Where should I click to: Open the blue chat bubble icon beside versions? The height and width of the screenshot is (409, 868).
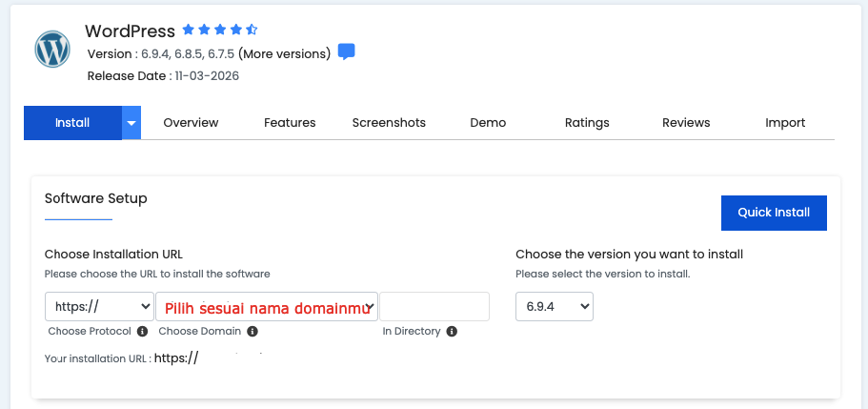click(347, 51)
